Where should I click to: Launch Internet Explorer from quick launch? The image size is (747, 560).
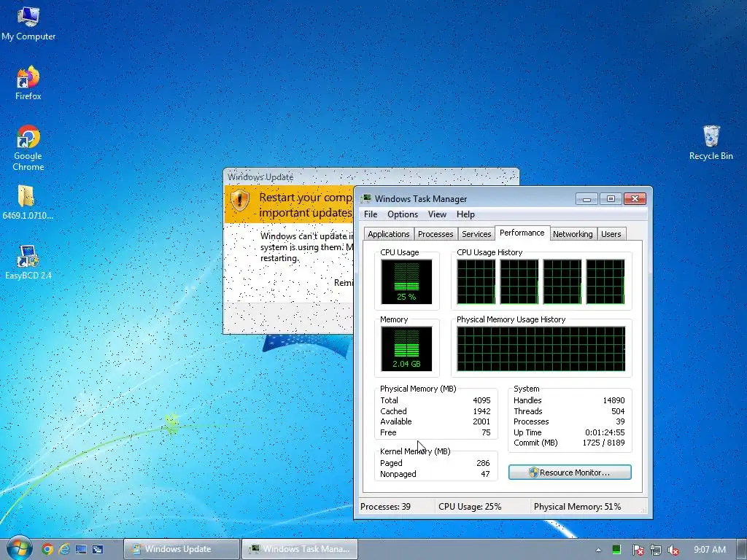click(64, 549)
